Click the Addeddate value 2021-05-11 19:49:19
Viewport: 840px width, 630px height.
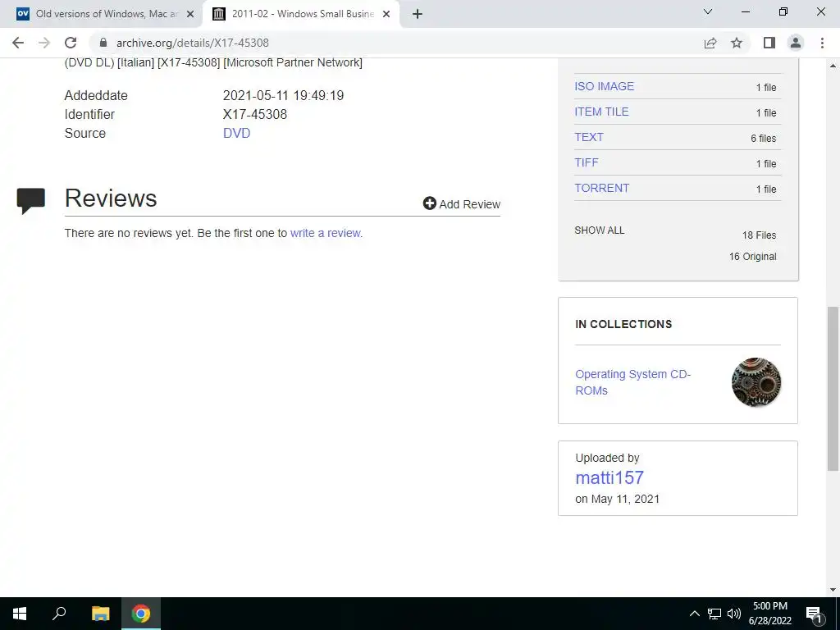point(283,95)
